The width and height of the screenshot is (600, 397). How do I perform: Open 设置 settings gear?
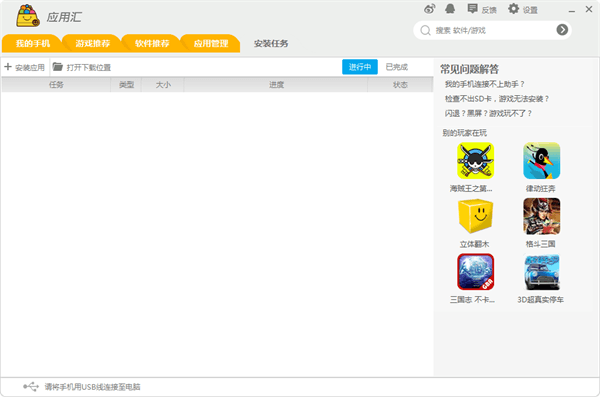pyautogui.click(x=523, y=9)
